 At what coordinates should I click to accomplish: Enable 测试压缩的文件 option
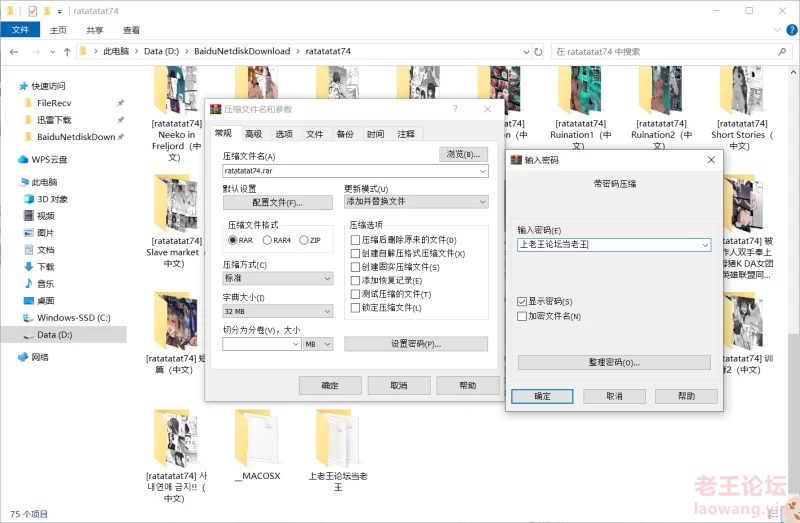pos(356,294)
